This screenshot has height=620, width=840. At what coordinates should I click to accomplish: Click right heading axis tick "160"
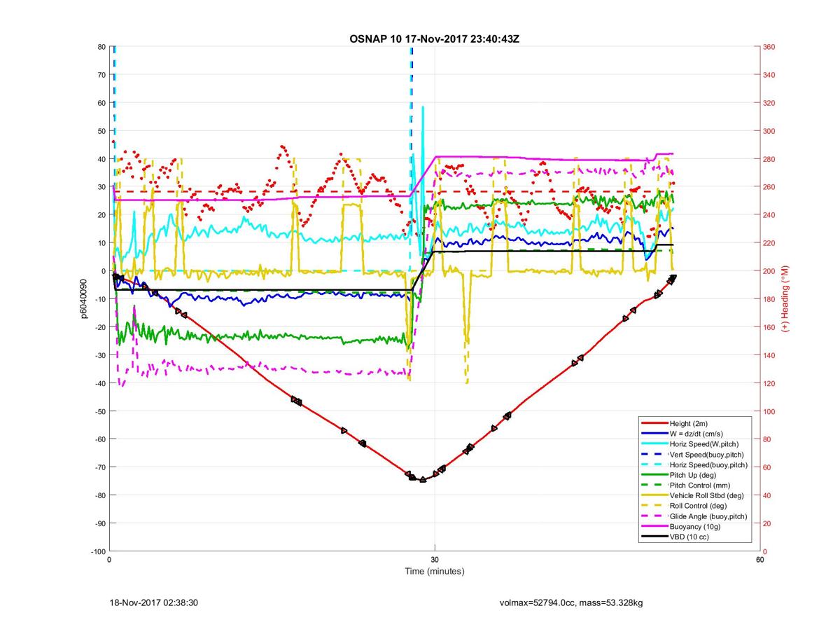coord(769,327)
